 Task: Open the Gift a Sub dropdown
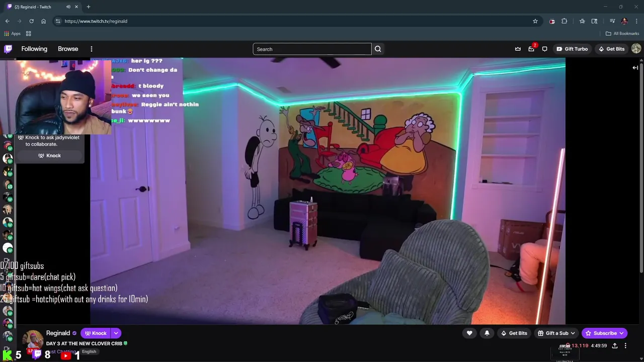pyautogui.click(x=556, y=333)
